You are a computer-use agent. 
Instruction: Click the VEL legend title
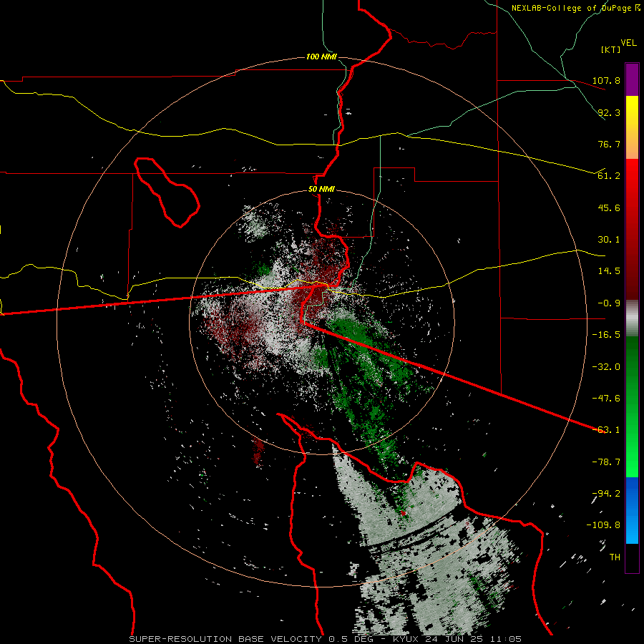coord(629,43)
